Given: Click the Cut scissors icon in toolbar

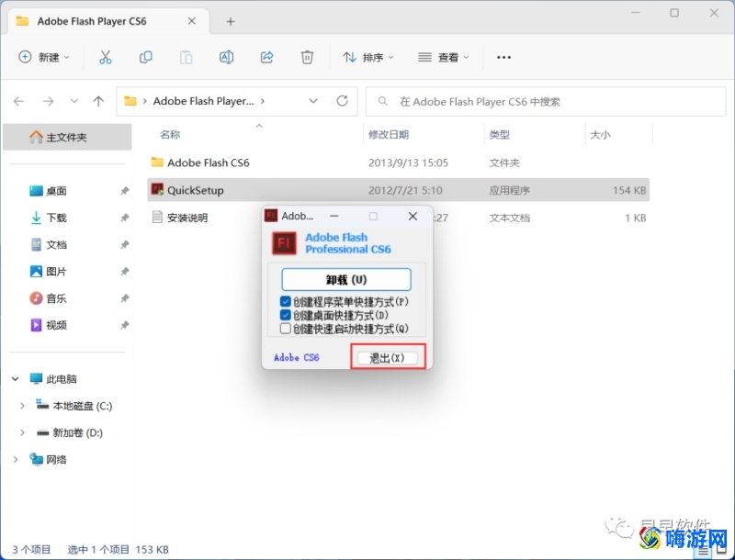Looking at the screenshot, I should 106,57.
